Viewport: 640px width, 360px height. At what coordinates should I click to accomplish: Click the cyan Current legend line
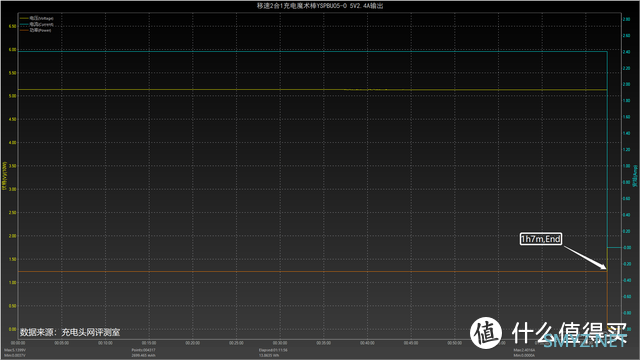pyautogui.click(x=24, y=24)
